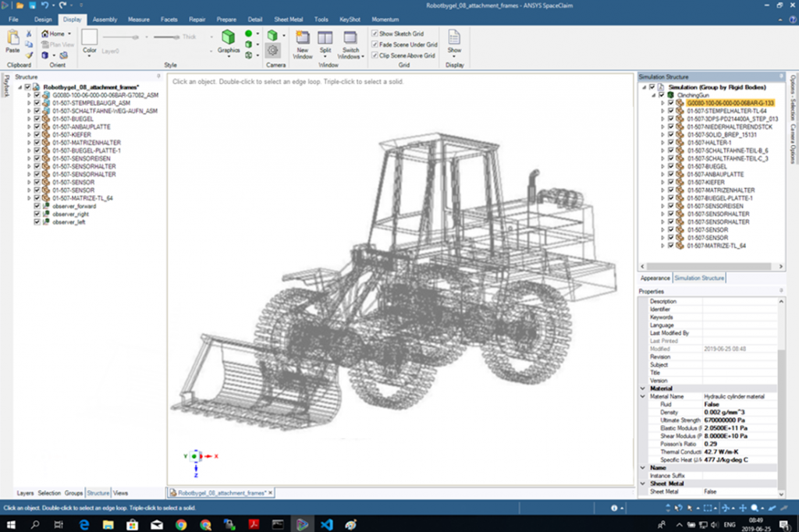
Task: Close the Robotbygel_08_attachment_frames document tab
Action: click(271, 493)
